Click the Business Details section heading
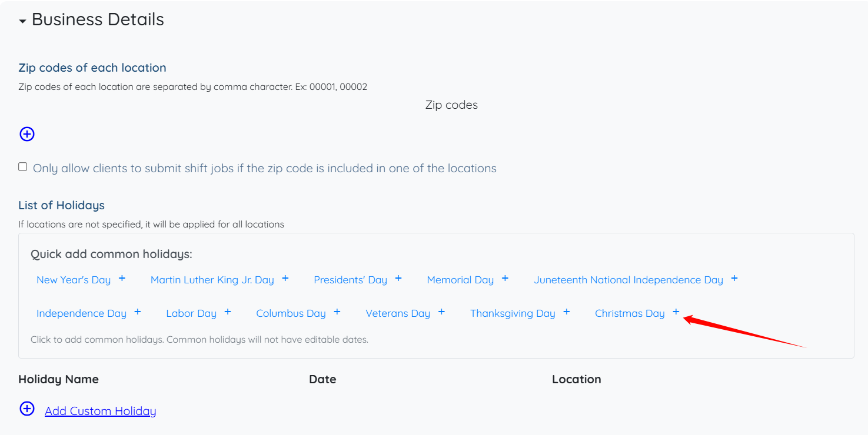868x435 pixels. coord(98,19)
